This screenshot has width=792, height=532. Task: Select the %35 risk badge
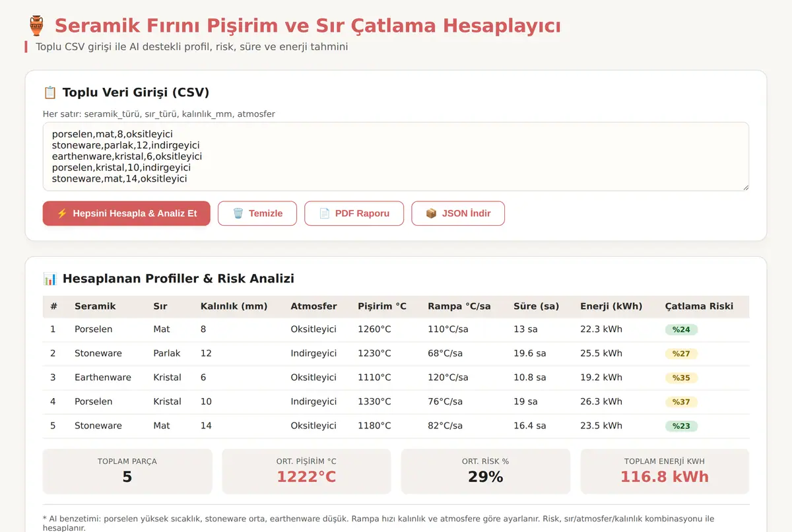coord(681,378)
